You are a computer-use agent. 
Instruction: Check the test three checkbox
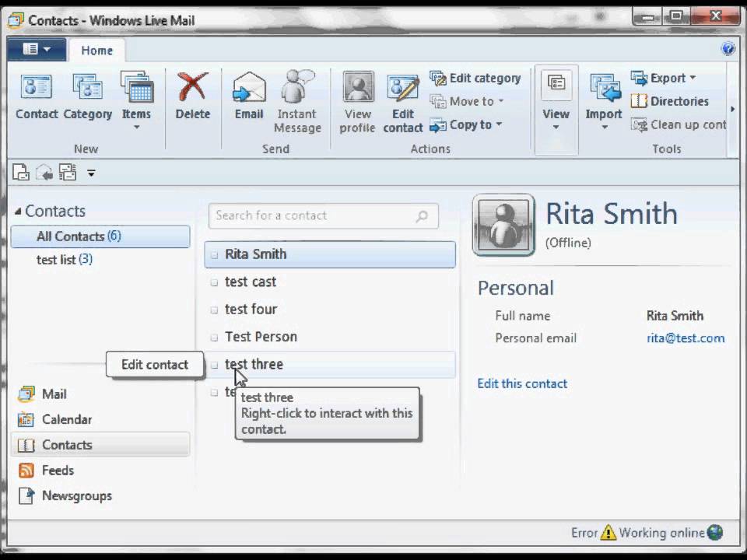click(x=215, y=365)
